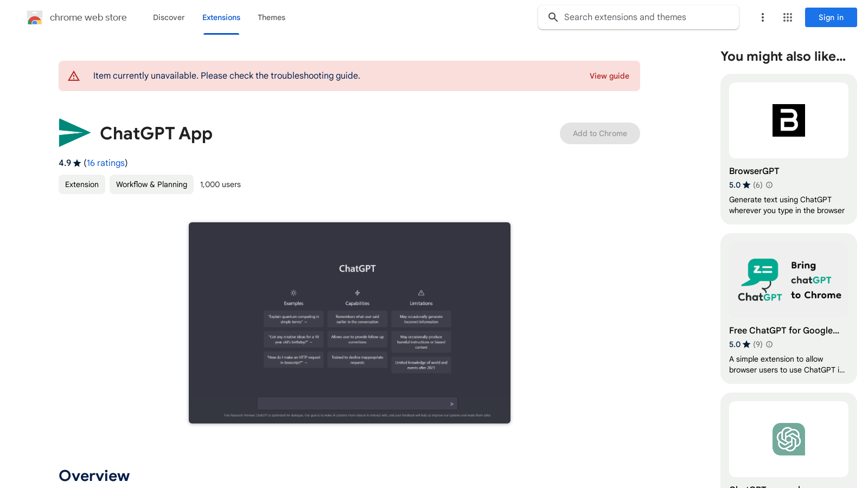Click the Sign in button
868x488 pixels.
(x=831, y=17)
